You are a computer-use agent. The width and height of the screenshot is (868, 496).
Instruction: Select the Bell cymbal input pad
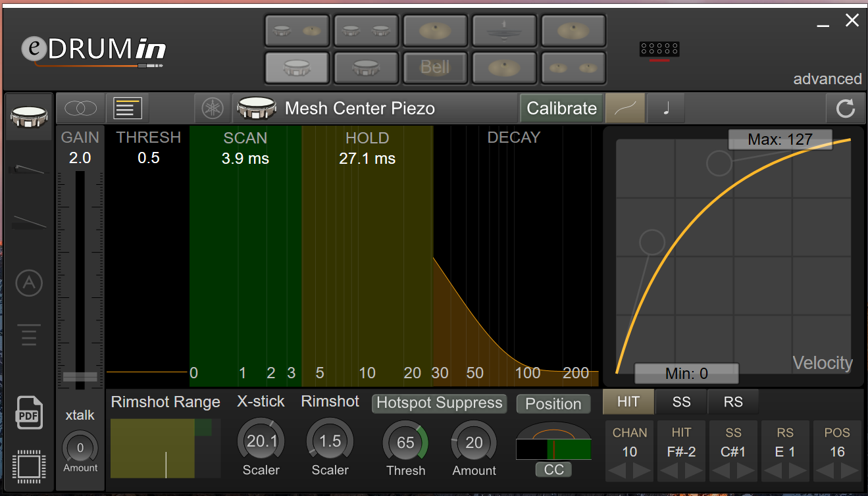435,67
